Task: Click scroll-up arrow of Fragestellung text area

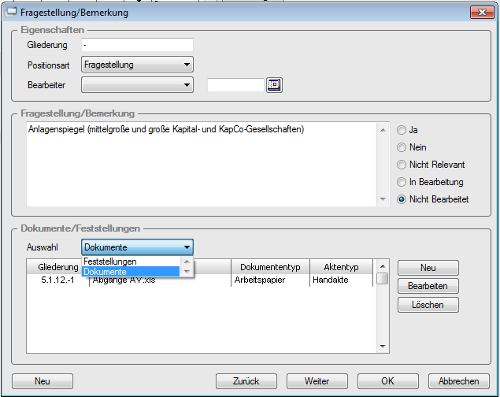Action: tap(383, 130)
